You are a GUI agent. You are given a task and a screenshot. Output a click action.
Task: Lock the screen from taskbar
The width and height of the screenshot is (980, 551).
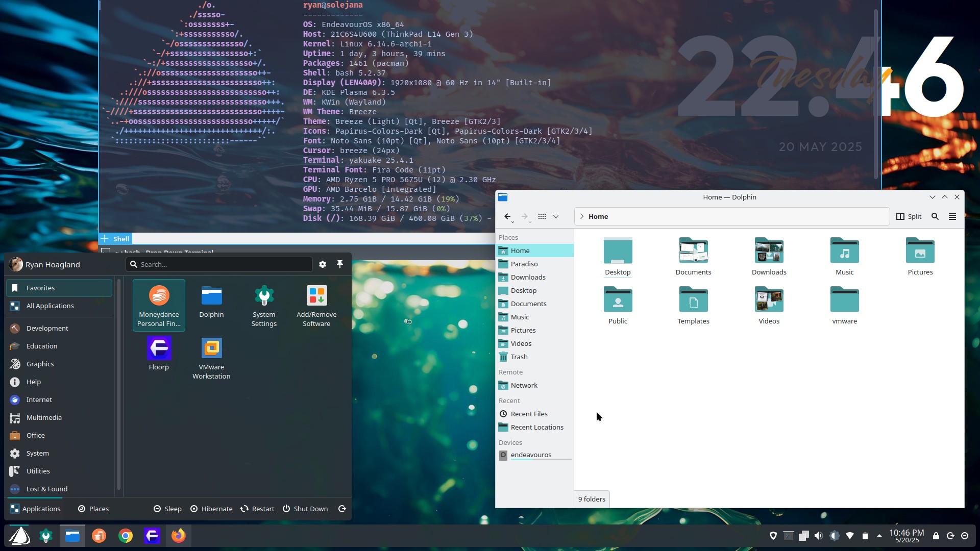pos(936,536)
